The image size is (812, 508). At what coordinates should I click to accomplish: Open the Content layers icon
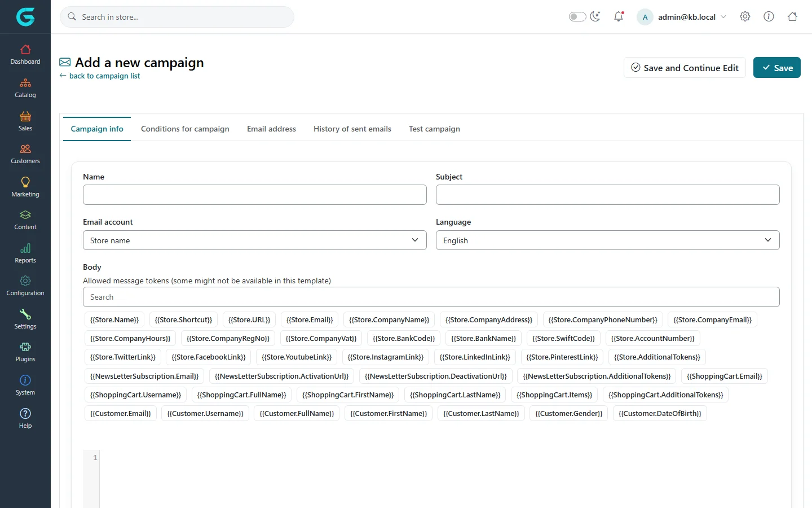(25, 215)
